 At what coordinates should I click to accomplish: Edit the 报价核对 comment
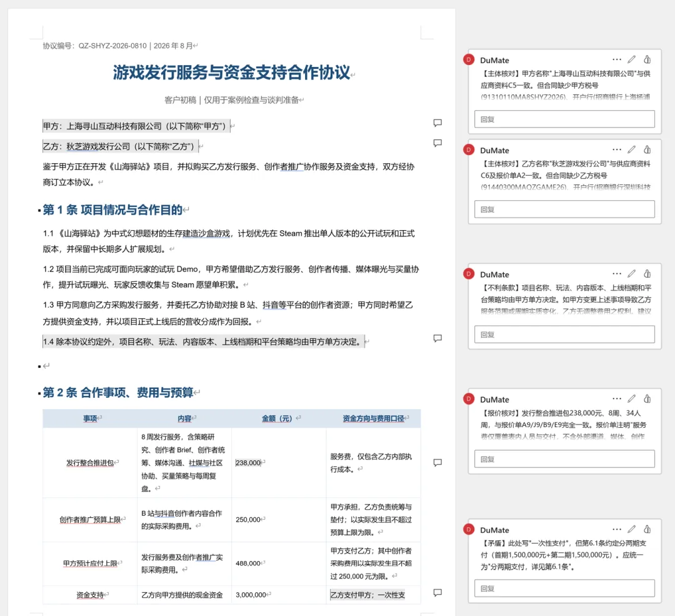coord(631,399)
